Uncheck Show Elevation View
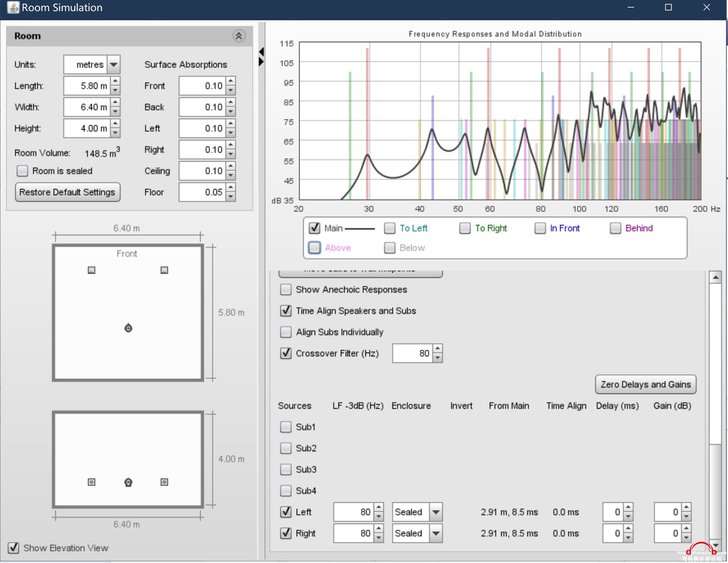 (x=13, y=548)
